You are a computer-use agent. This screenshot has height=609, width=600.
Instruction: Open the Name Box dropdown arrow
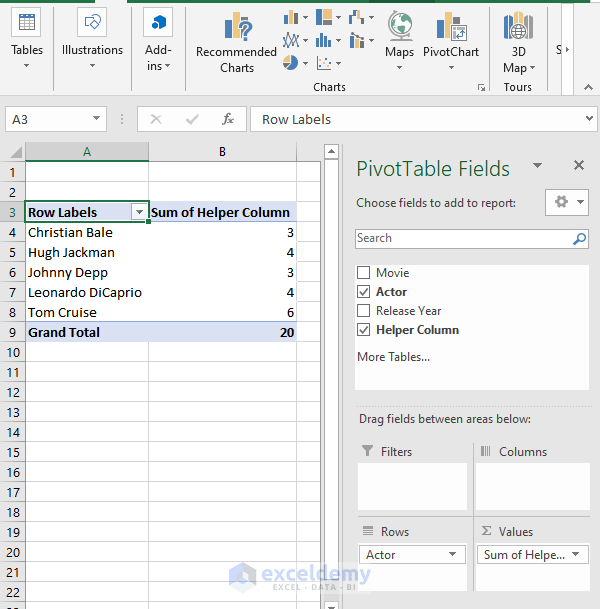point(96,118)
